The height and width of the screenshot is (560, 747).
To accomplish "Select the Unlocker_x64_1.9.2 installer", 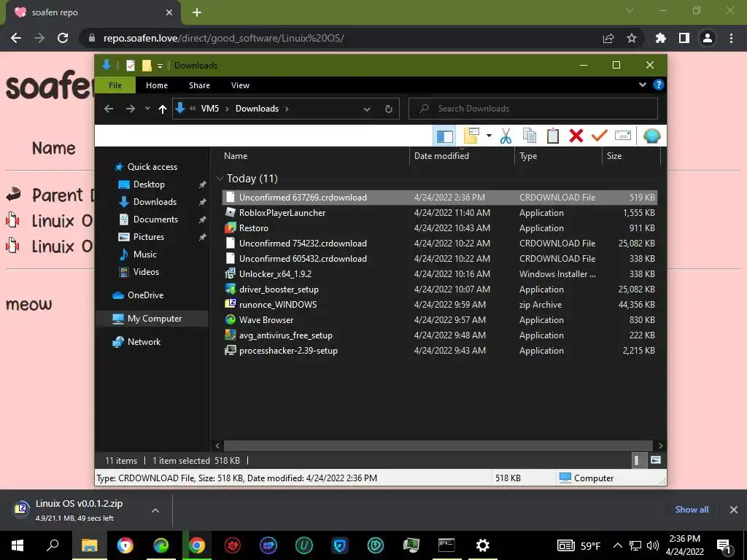I will 440,274.
